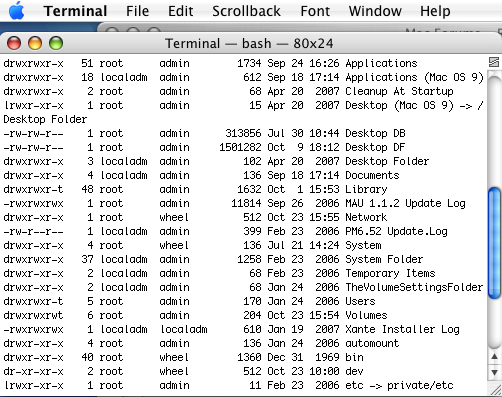Screen dimensions: 502x397
Task: Click the window title 'Terminal — bash — 80x24'
Action: point(249,43)
